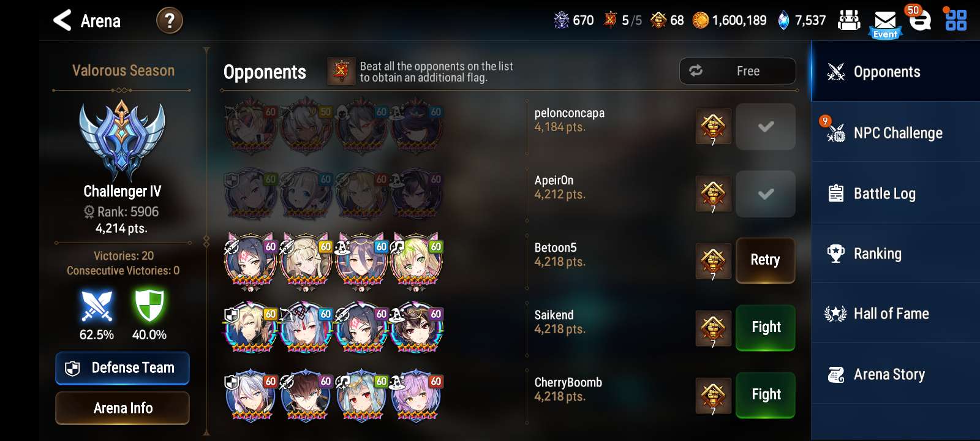The height and width of the screenshot is (441, 980).
Task: Retry the battle against Betoon5
Action: [766, 260]
